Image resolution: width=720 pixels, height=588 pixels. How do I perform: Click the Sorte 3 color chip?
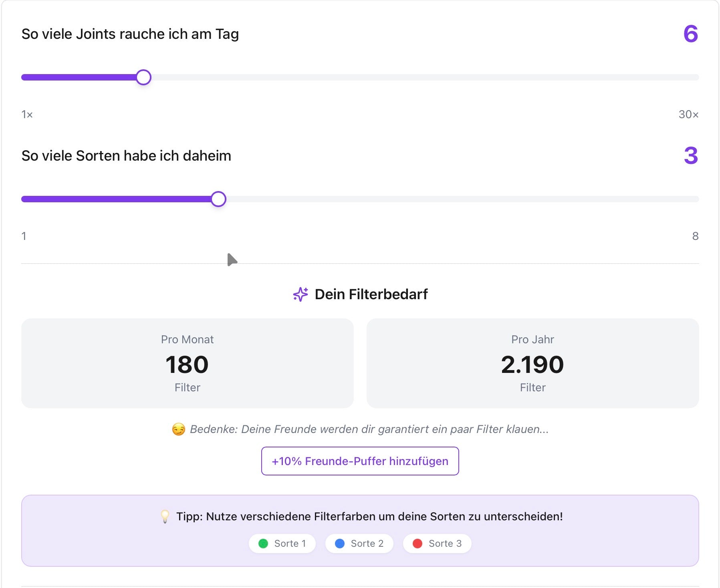[x=437, y=544]
